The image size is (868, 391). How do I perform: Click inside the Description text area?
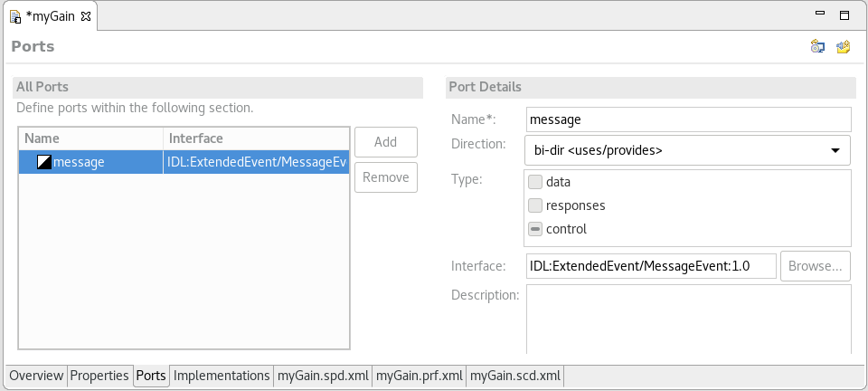(688, 319)
